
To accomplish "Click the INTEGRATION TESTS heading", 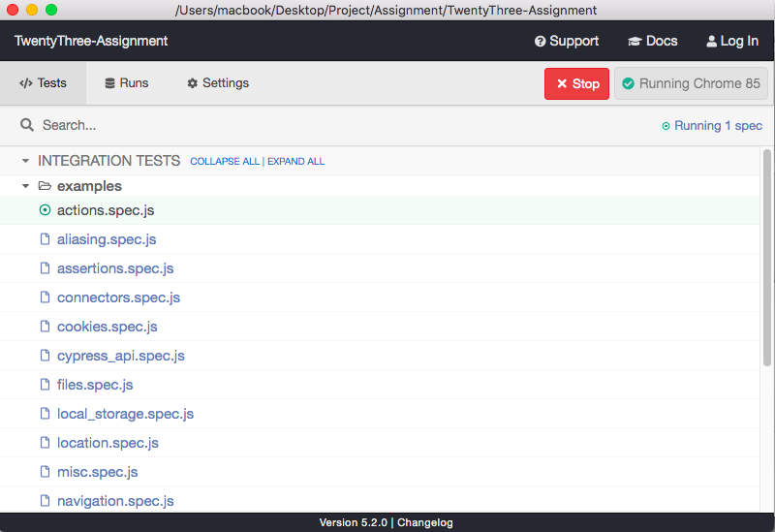I will (109, 161).
